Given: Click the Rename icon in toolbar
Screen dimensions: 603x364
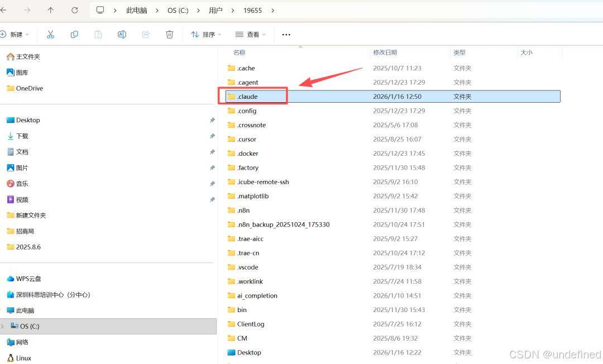Looking at the screenshot, I should (x=122, y=35).
